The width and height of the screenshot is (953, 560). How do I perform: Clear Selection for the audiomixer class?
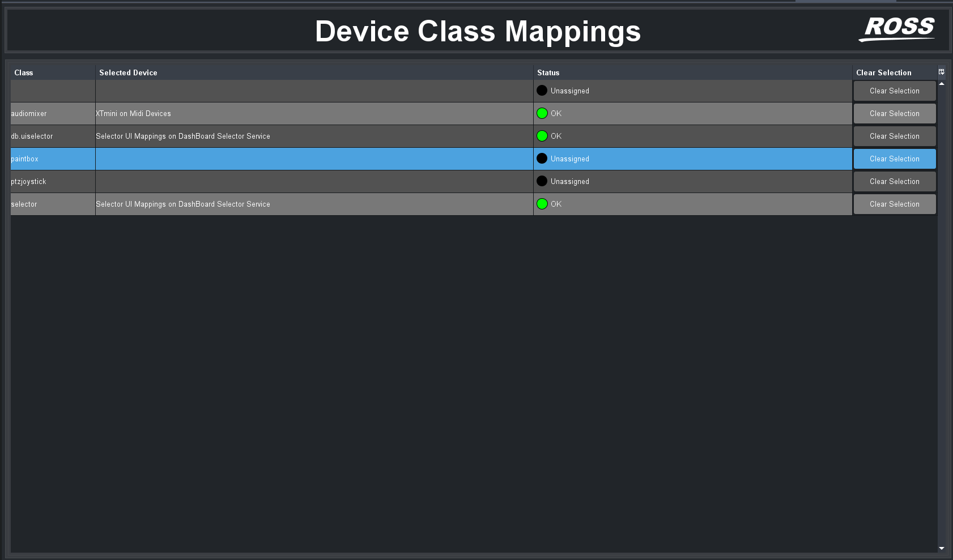coord(894,113)
